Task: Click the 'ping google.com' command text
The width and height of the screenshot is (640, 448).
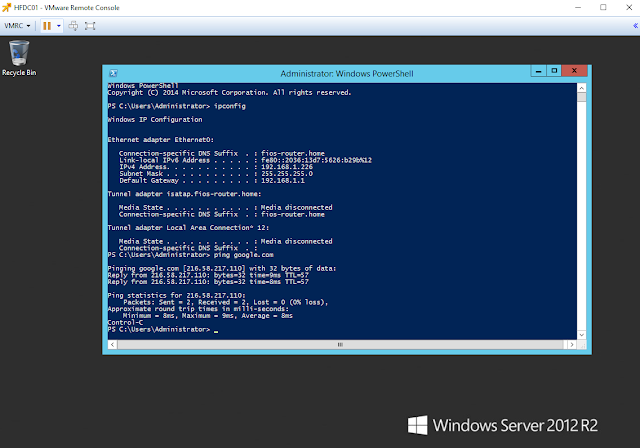Action: pyautogui.click(x=244, y=255)
